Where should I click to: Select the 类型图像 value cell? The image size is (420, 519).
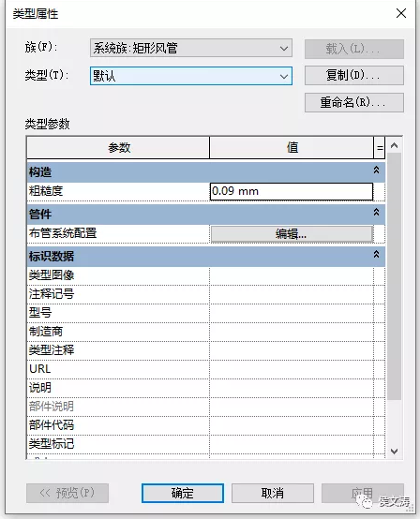pos(292,276)
